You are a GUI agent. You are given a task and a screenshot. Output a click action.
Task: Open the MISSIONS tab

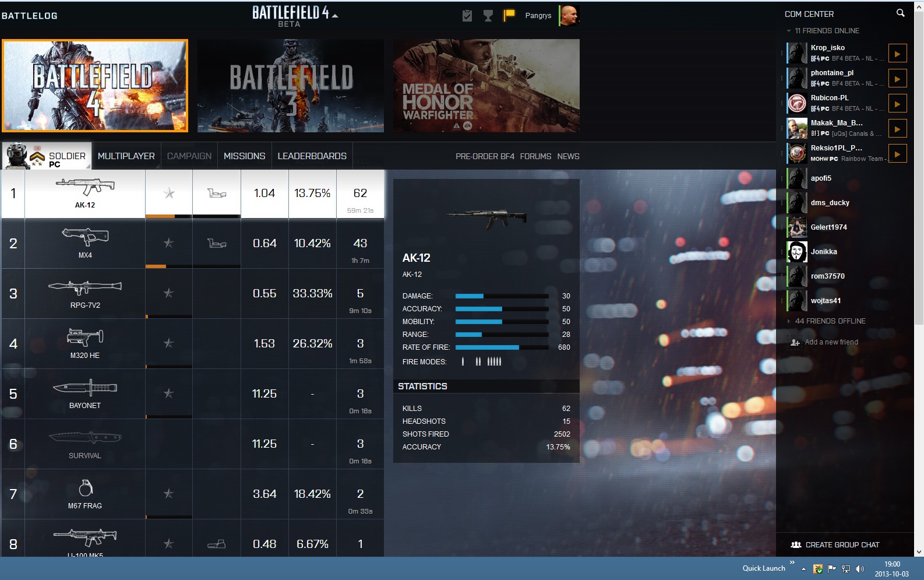click(245, 156)
